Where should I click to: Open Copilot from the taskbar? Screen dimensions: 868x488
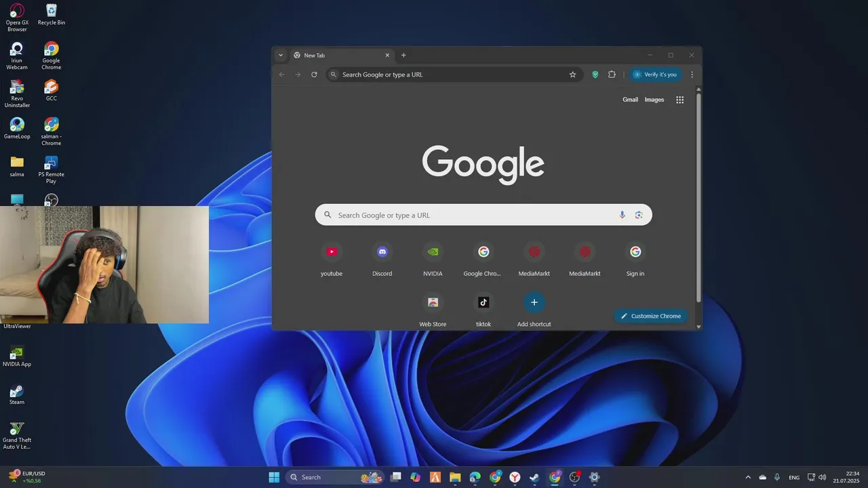(416, 477)
